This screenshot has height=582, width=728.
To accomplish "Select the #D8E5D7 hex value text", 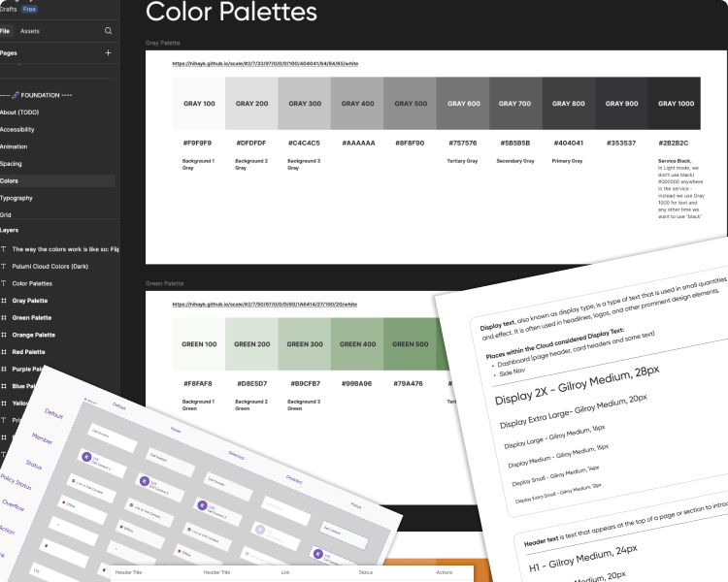I will pos(251,384).
